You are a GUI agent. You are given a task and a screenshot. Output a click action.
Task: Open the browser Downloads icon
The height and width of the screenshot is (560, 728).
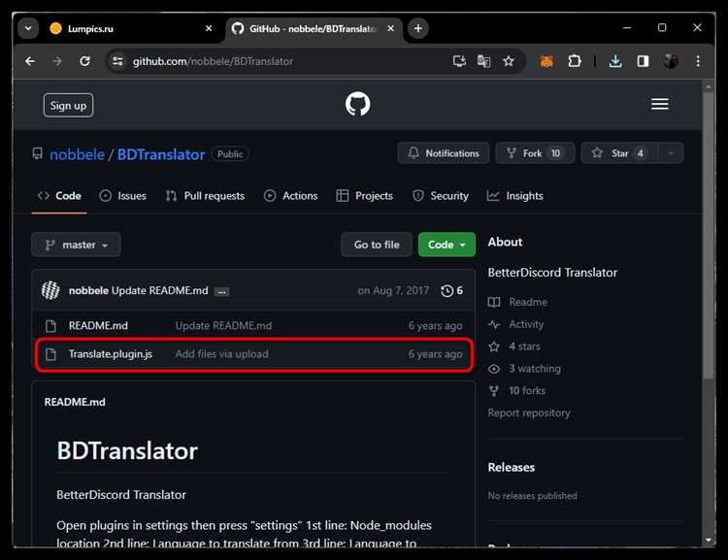pyautogui.click(x=615, y=61)
